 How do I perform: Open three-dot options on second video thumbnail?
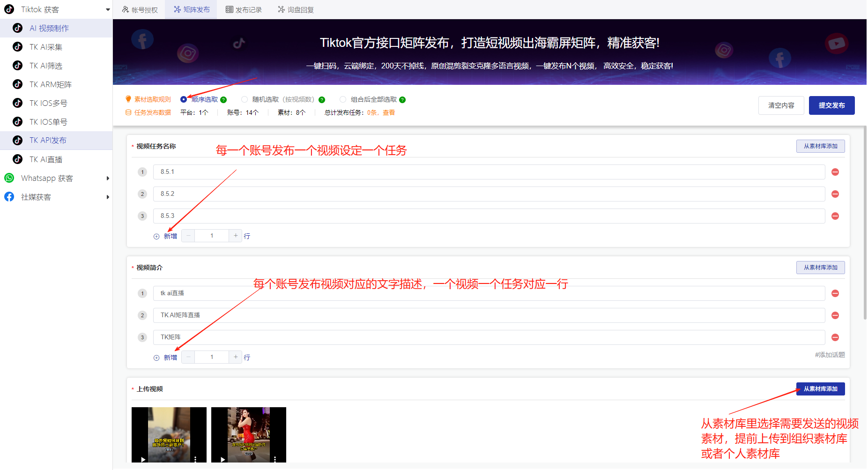(275, 458)
